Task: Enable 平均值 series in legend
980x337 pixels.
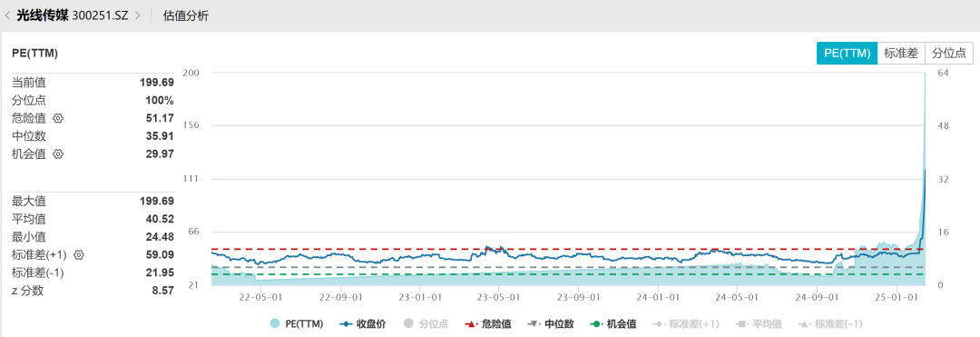Action: (759, 324)
